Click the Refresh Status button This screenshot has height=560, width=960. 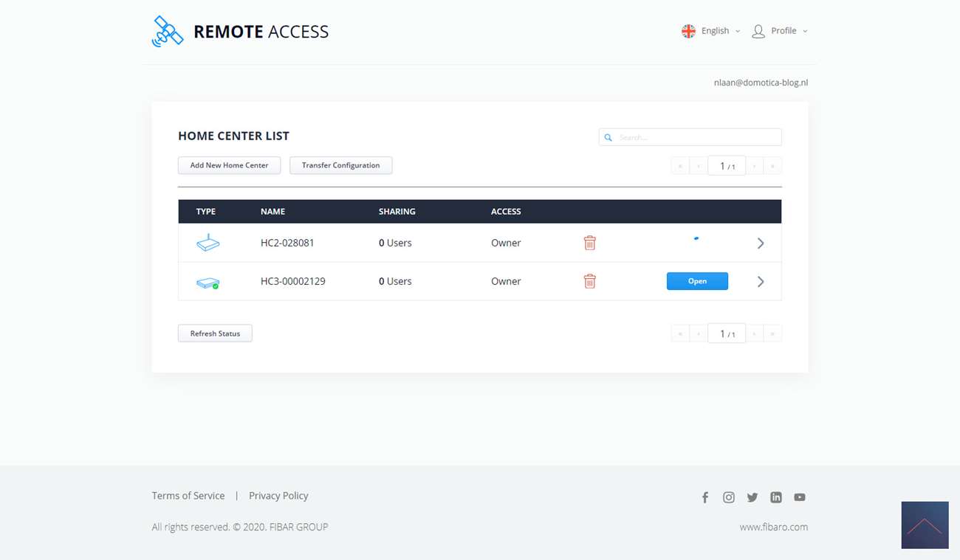(x=215, y=333)
